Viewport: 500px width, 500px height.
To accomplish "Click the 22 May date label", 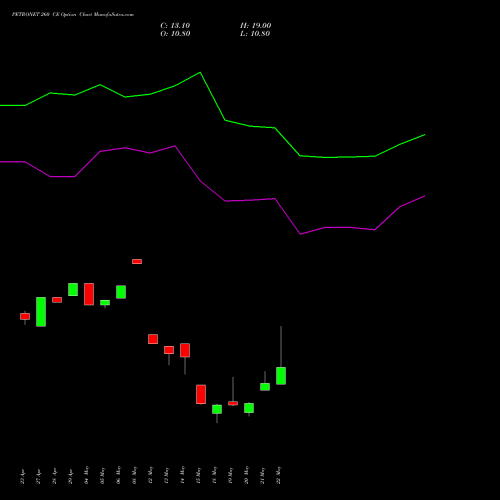I will pos(279,475).
